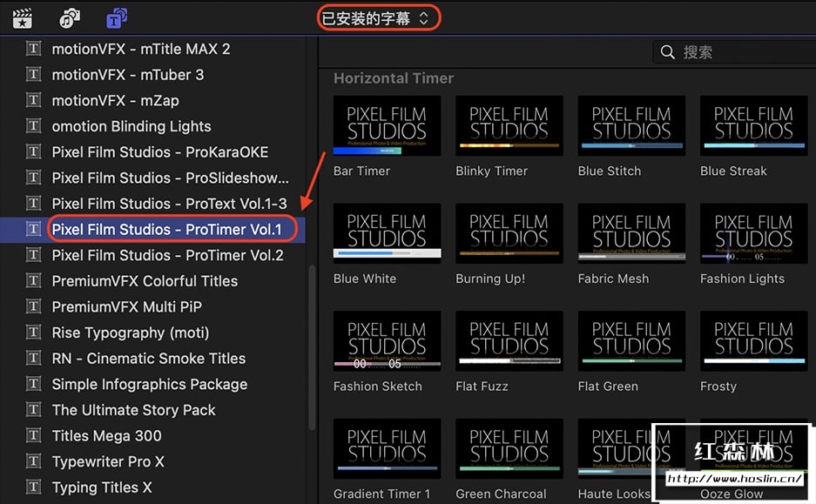The height and width of the screenshot is (504, 816).
Task: Click the title icon beside Simple Infographics Package
Action: click(x=33, y=384)
